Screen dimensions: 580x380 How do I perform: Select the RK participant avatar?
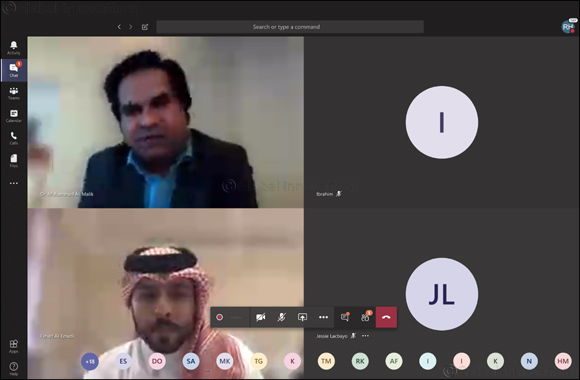360,361
